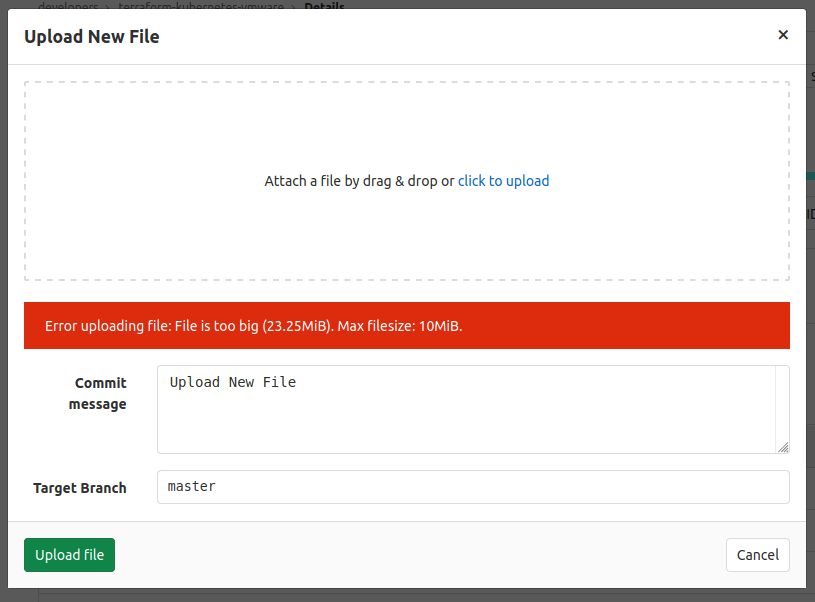Open file picker via click to upload
Screen dimensions: 815x602
pos(503,181)
